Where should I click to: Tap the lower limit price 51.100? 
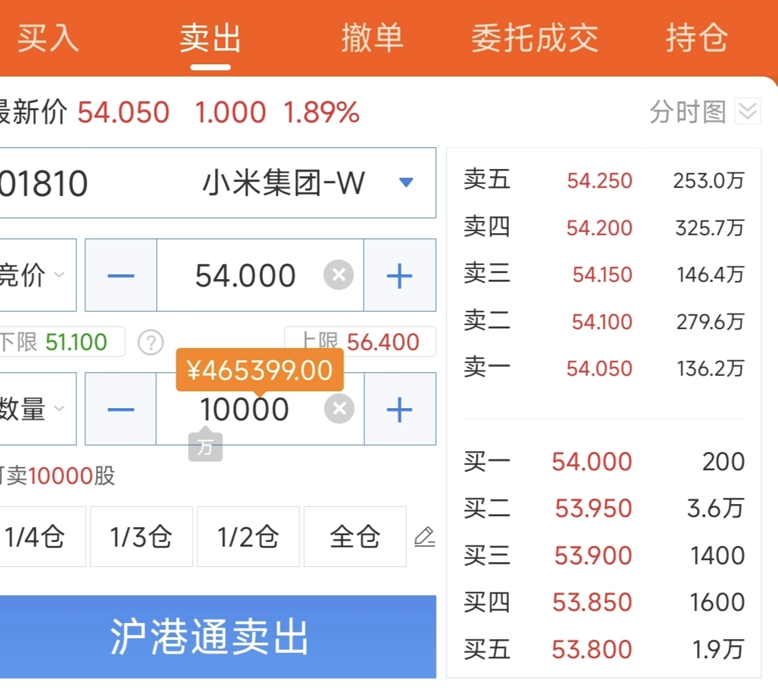(x=76, y=342)
